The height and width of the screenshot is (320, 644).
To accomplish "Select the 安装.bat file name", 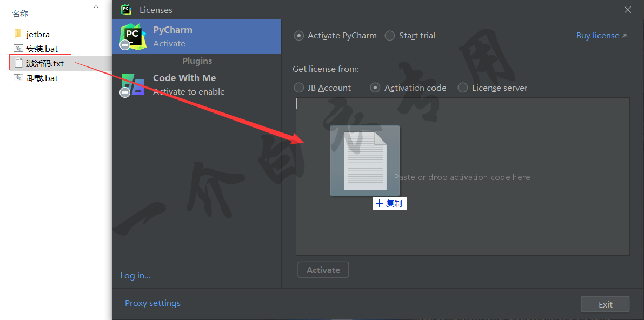I will click(42, 49).
